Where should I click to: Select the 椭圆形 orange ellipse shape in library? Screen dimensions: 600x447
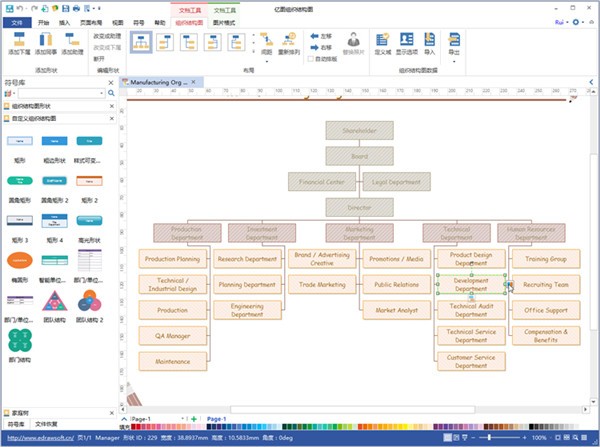tap(20, 259)
